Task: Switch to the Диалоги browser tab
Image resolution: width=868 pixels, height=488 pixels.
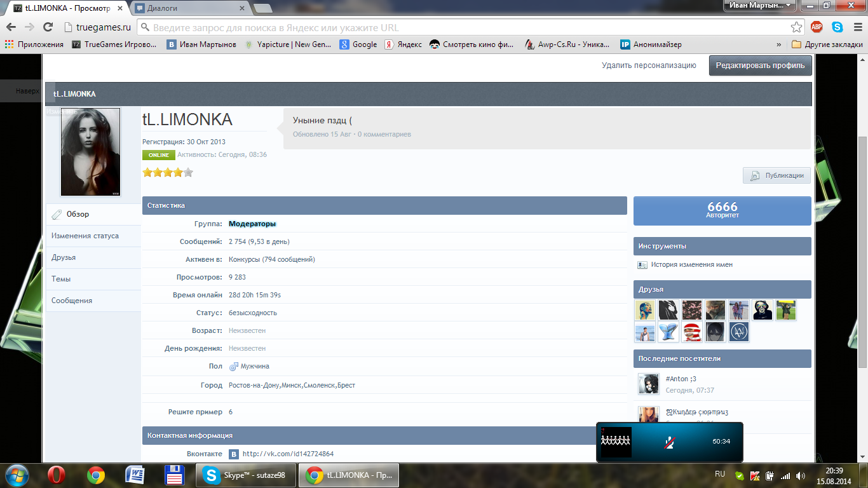Action: click(188, 8)
